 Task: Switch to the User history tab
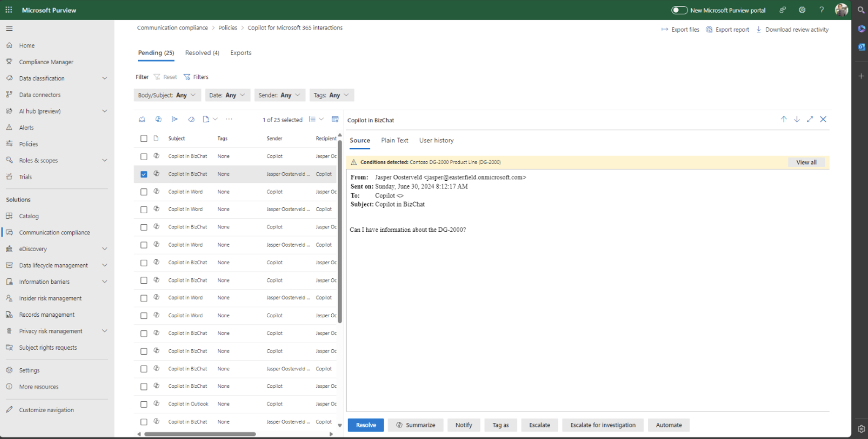pos(437,140)
